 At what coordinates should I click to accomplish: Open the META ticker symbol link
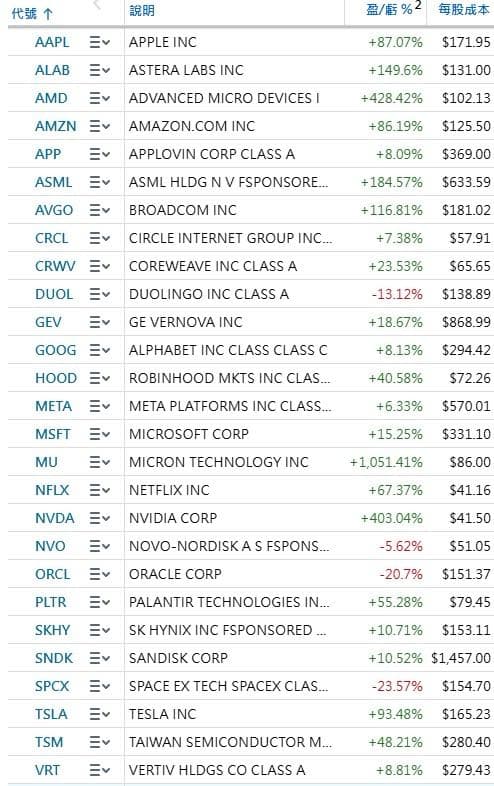53,406
